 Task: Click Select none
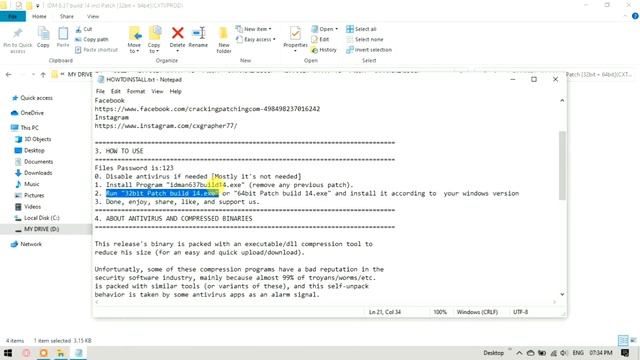pos(364,40)
